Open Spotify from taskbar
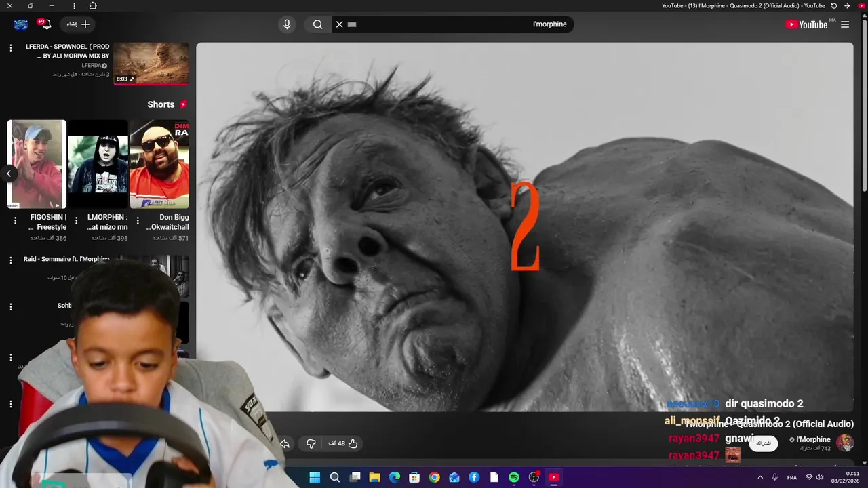868x488 pixels. [x=514, y=477]
